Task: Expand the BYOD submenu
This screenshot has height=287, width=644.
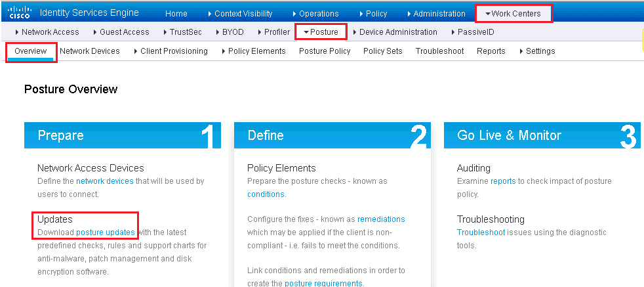Action: pos(230,32)
